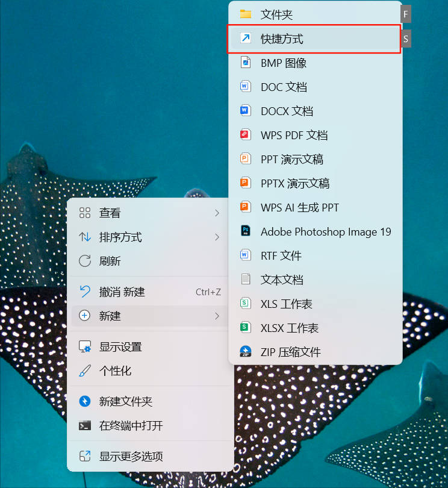Click the 文本文档 text file icon

pos(246,279)
